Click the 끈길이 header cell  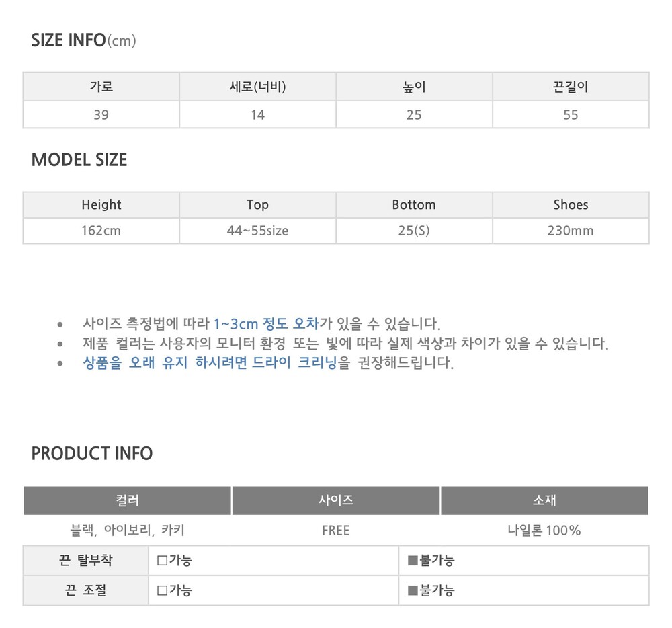pyautogui.click(x=571, y=87)
